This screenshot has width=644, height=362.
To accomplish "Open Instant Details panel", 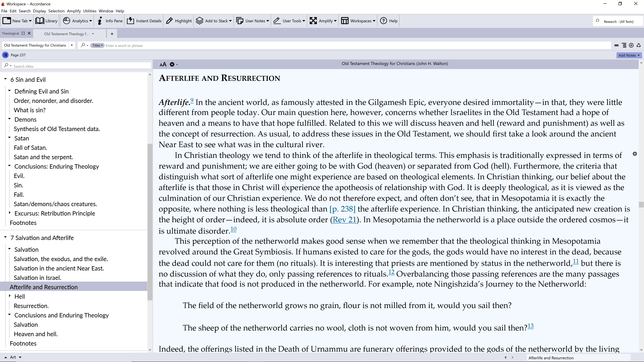I will 144,21.
